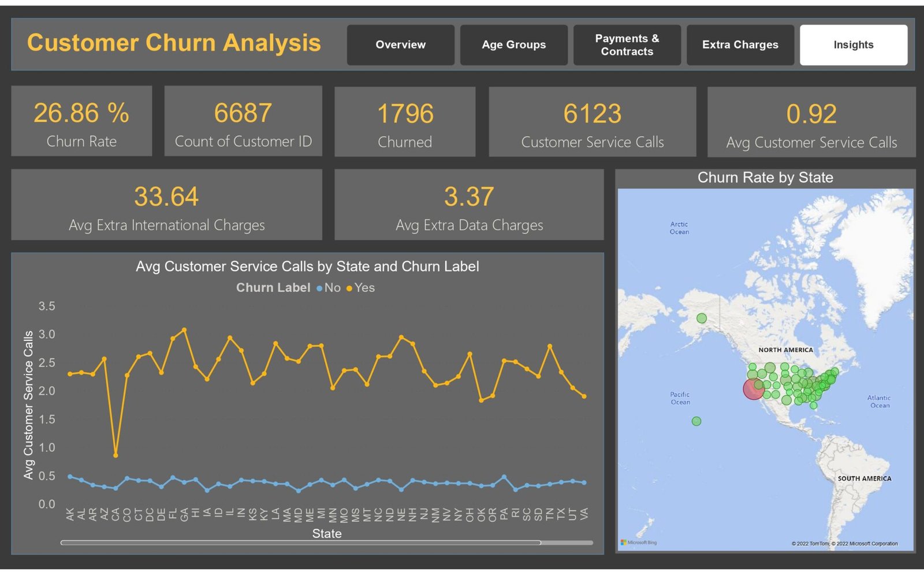Click the TomTom Microsoft copyright text on map
924x575 pixels.
(844, 544)
